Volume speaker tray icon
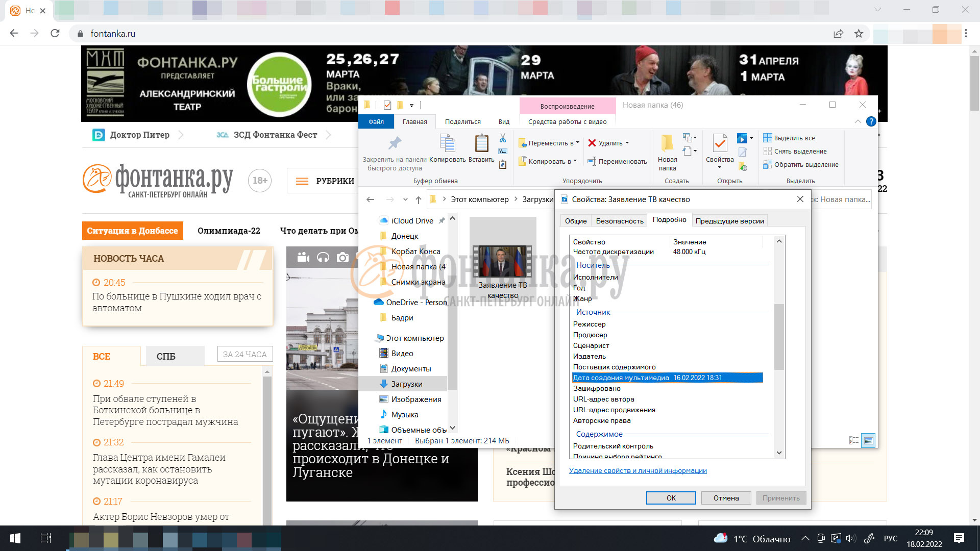The height and width of the screenshot is (551, 980). point(850,538)
